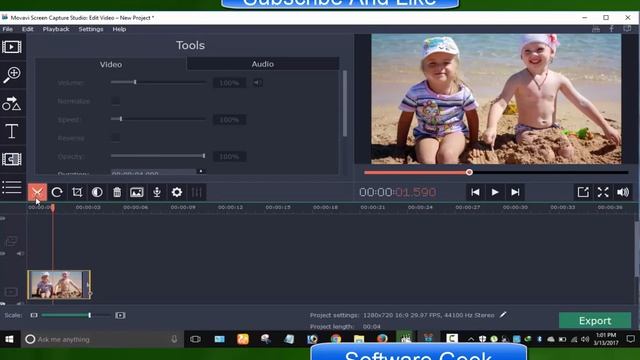Click the Windows Start button

pos(9,339)
